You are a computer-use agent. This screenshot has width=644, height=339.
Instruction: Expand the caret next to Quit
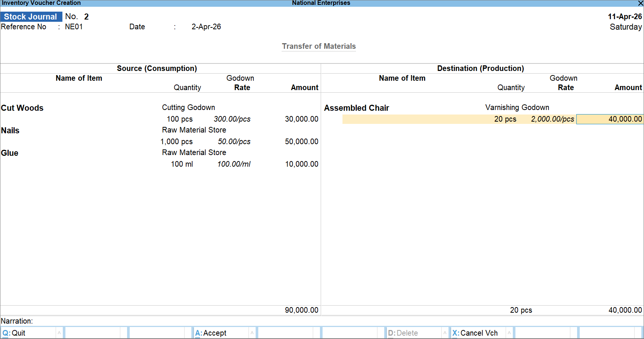(x=59, y=333)
